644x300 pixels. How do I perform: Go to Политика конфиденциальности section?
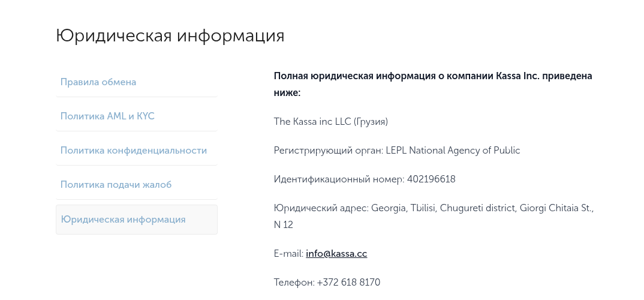coord(134,151)
